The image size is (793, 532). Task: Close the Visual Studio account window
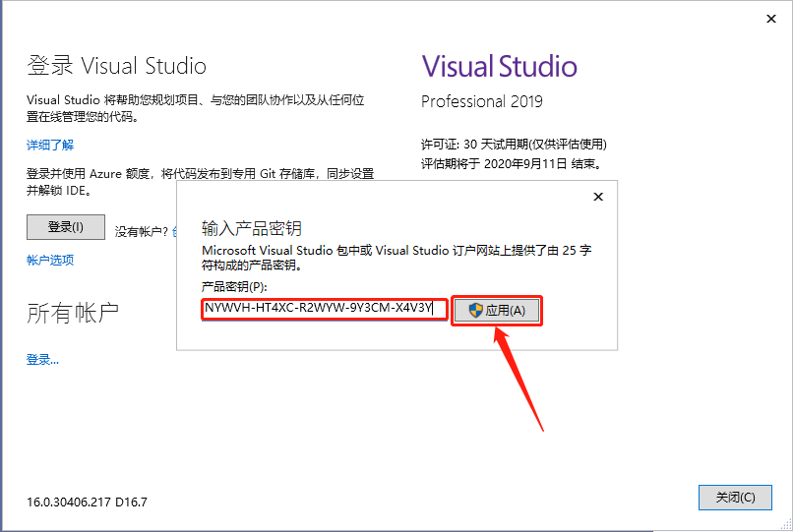[x=771, y=19]
